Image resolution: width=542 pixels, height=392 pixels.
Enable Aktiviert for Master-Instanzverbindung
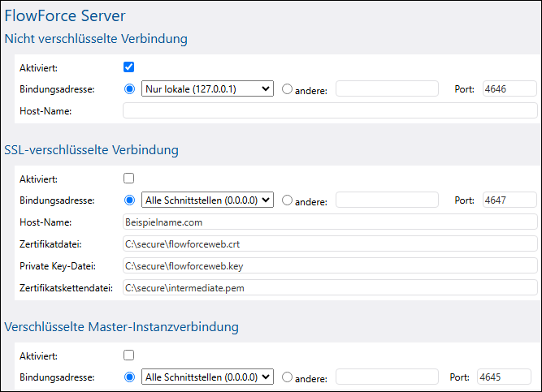point(128,355)
